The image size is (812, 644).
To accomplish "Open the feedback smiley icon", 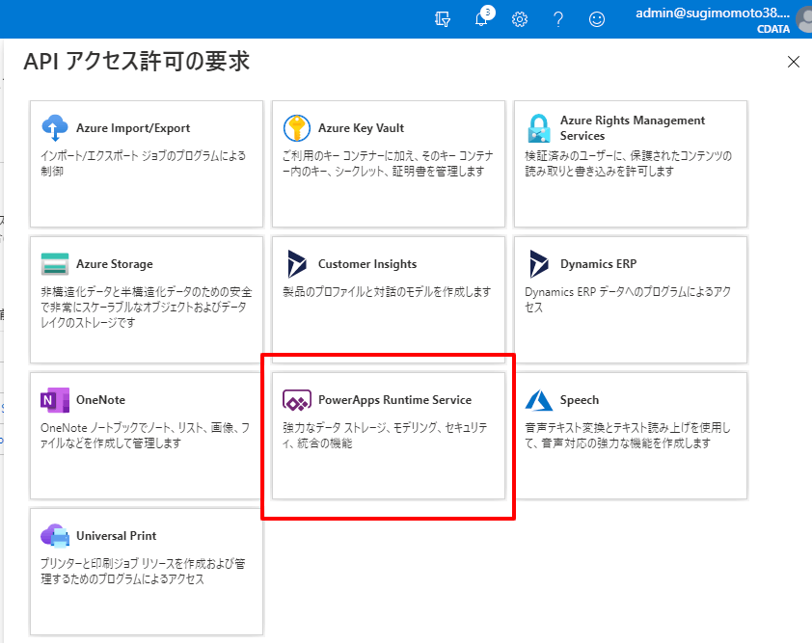I will pos(598,19).
